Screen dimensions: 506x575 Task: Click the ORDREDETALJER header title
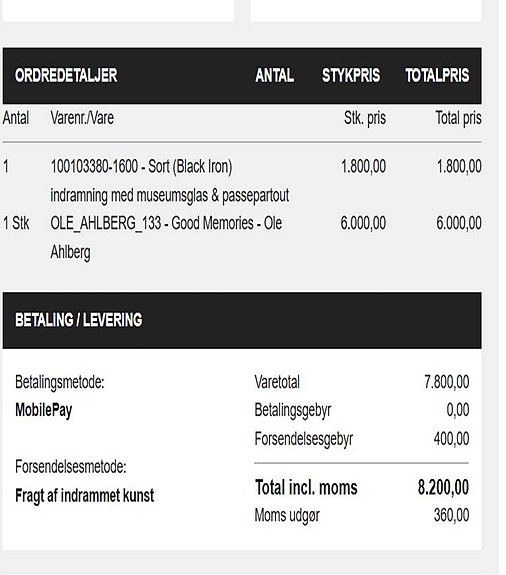(66, 76)
